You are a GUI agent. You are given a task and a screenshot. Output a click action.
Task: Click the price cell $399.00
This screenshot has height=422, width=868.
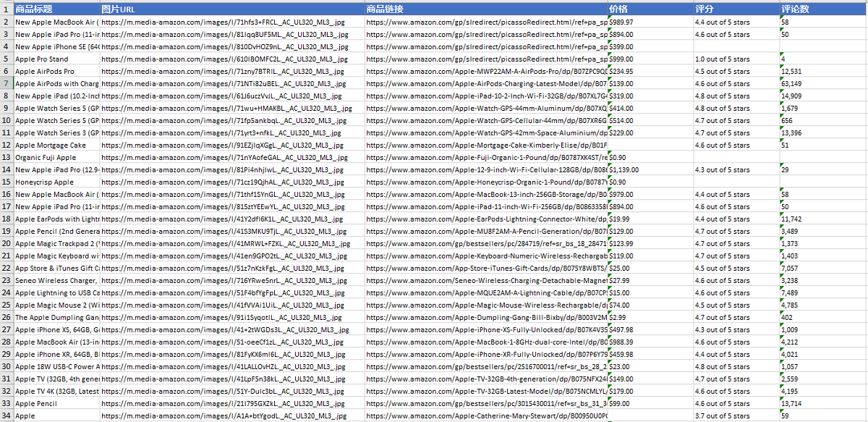651,47
